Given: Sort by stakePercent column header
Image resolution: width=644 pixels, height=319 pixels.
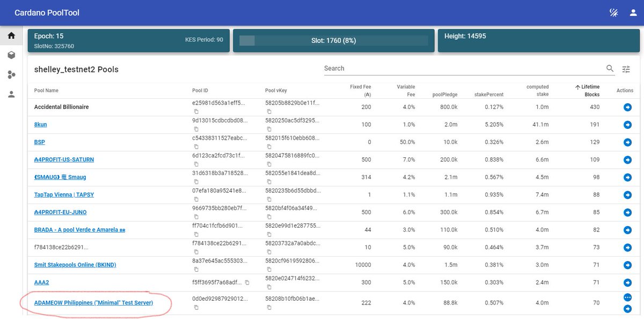Looking at the screenshot, I should 489,95.
